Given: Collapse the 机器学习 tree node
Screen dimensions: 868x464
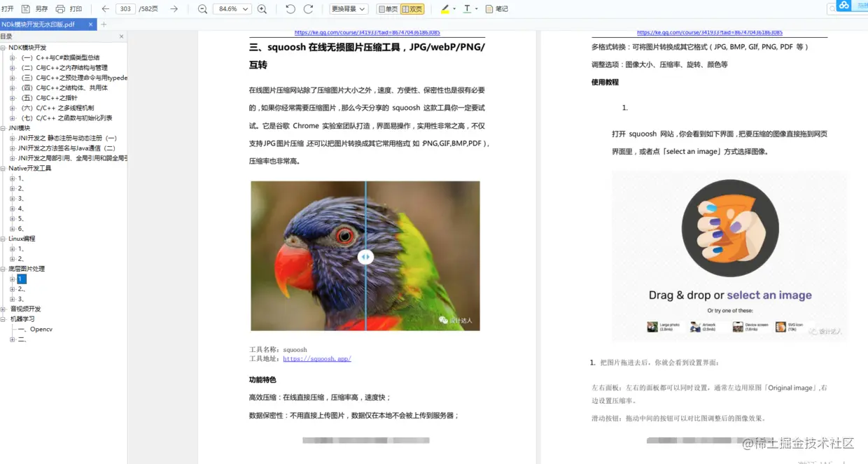Looking at the screenshot, I should click(x=3, y=319).
